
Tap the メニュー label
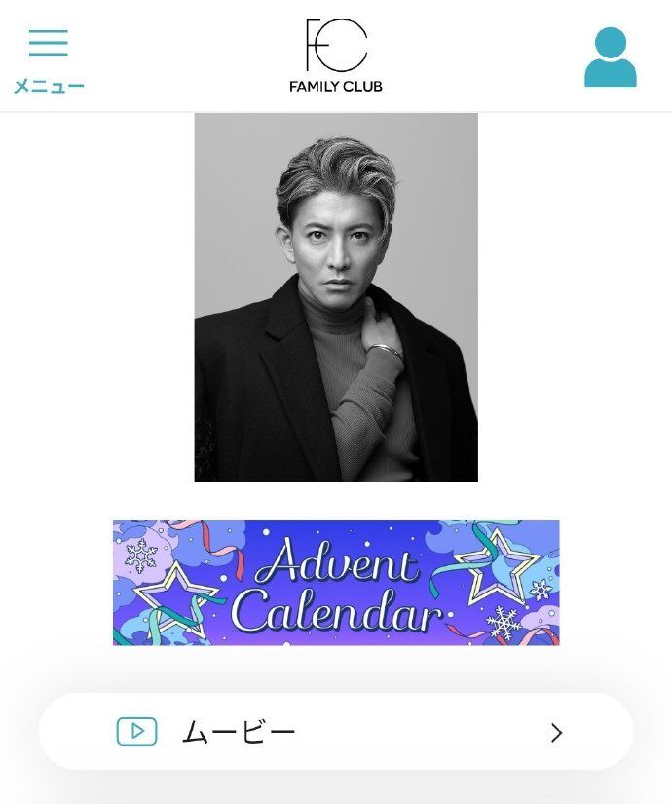coord(49,86)
